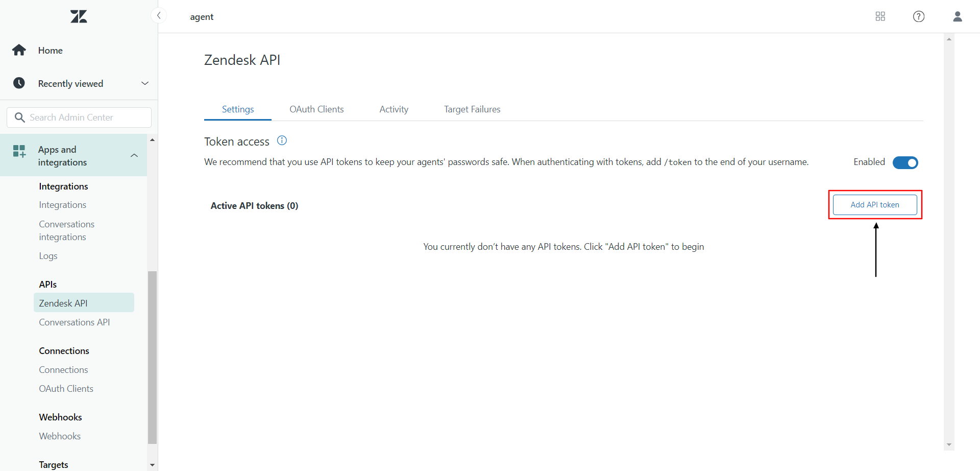980x471 pixels.
Task: Click the APIs section heading
Action: [47, 285]
